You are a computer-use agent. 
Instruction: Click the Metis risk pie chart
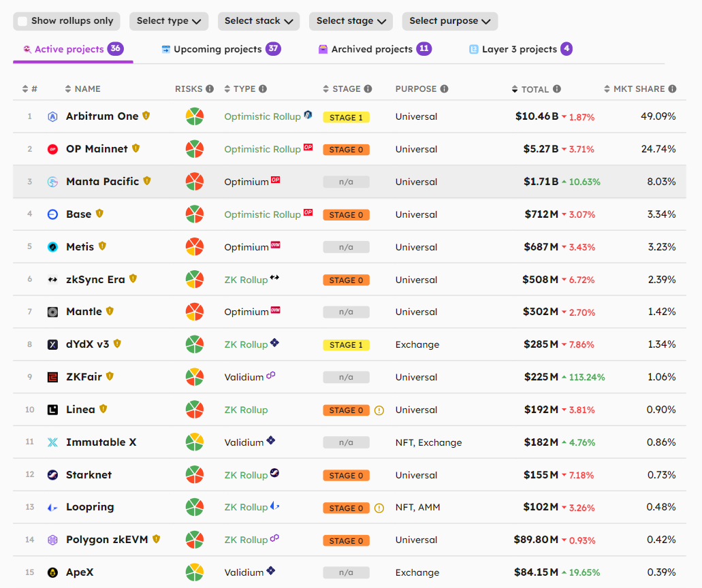[x=195, y=246]
